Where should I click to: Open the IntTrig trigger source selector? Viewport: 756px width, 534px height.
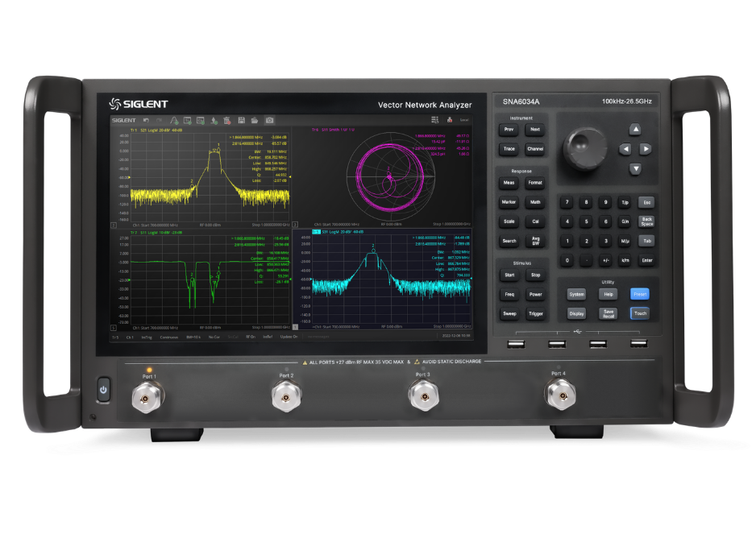147,337
